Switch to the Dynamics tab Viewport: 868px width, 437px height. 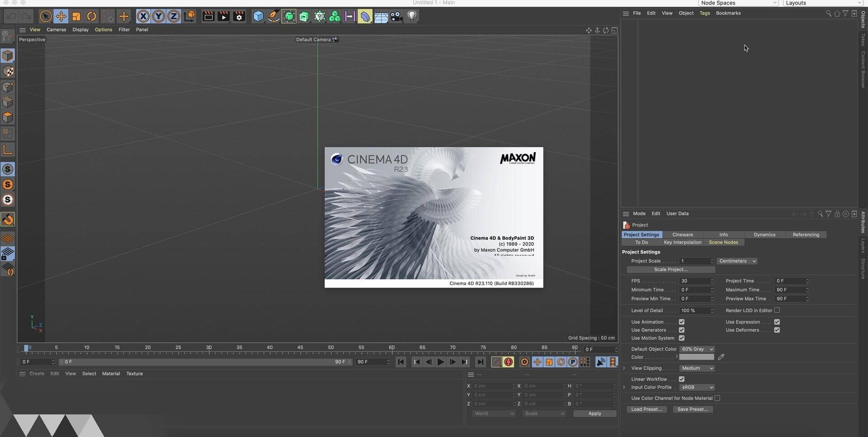[764, 235]
